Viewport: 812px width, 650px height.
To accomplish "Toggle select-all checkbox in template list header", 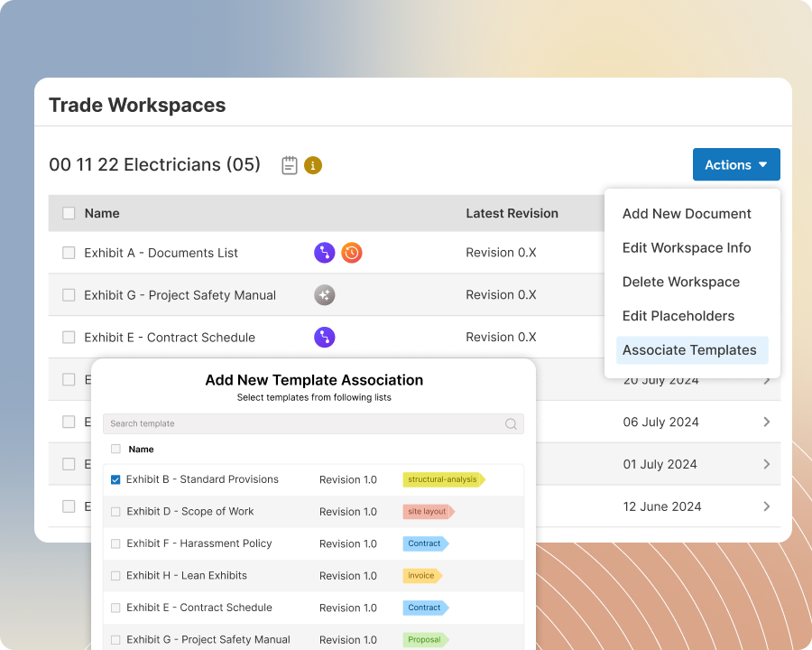I will coord(116,449).
